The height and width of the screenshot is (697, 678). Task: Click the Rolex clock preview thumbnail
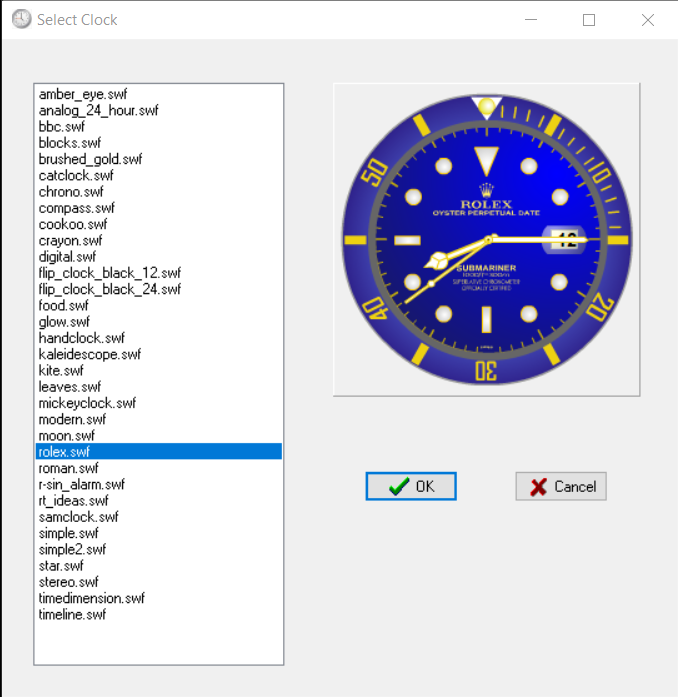[x=486, y=240]
